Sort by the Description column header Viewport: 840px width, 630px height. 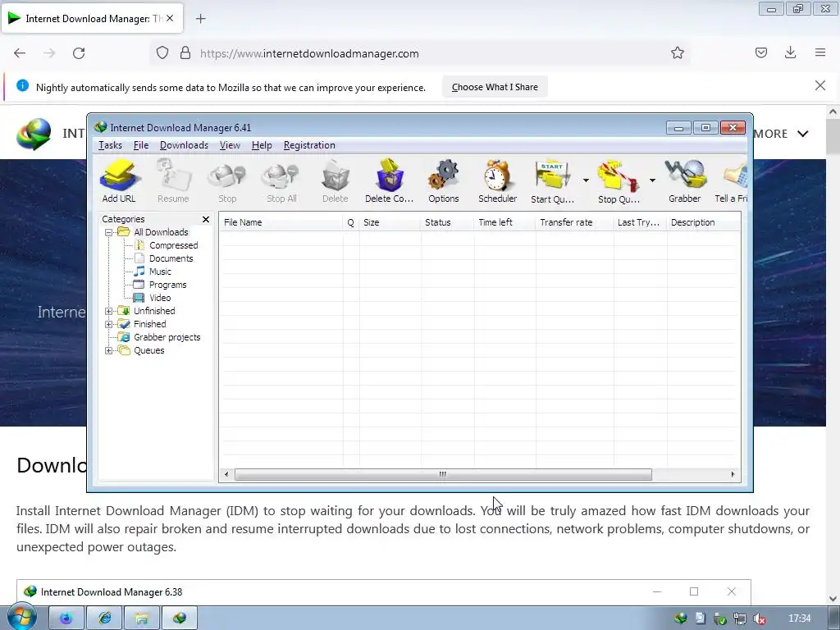703,222
